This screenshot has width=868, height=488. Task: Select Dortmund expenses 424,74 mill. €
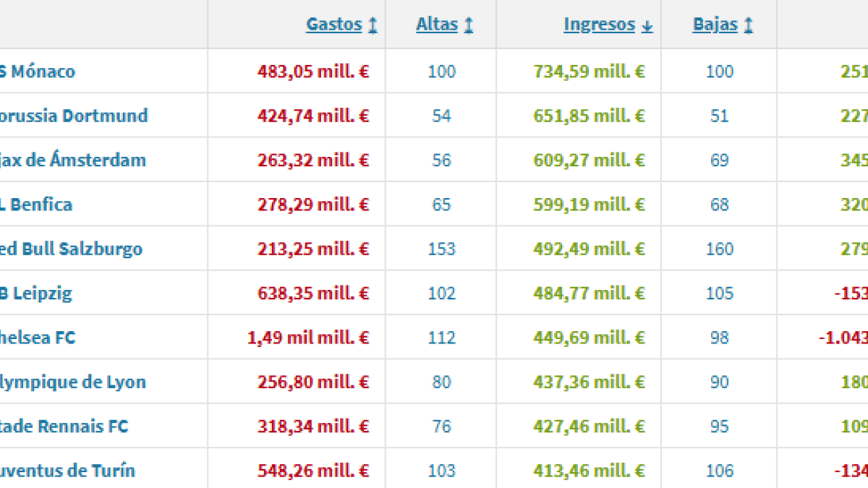(x=313, y=116)
